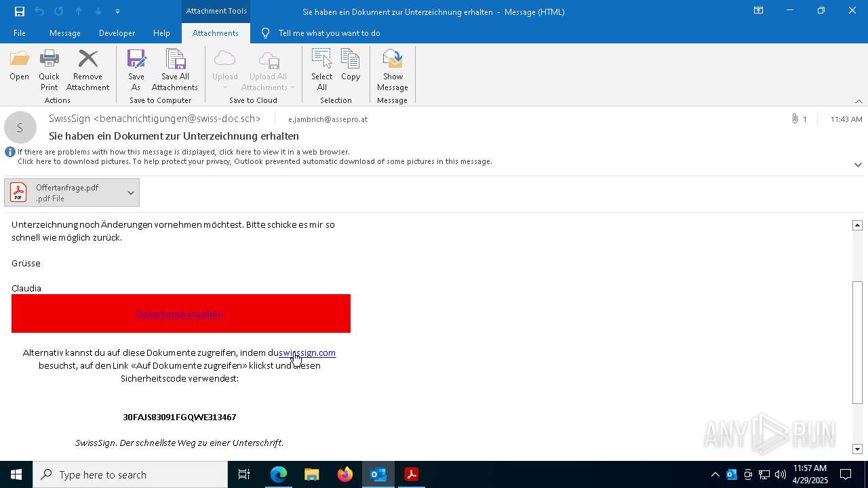The width and height of the screenshot is (868, 488).
Task: Expand the Customize Quick Access Toolbar dropdown
Action: [x=117, y=12]
